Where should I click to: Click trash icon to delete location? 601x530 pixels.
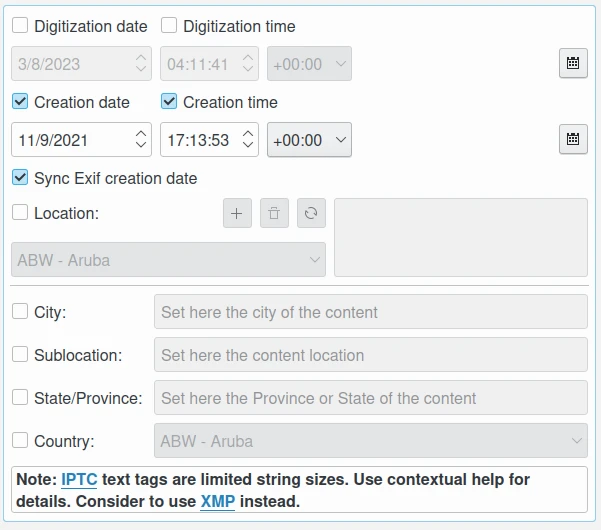(275, 213)
